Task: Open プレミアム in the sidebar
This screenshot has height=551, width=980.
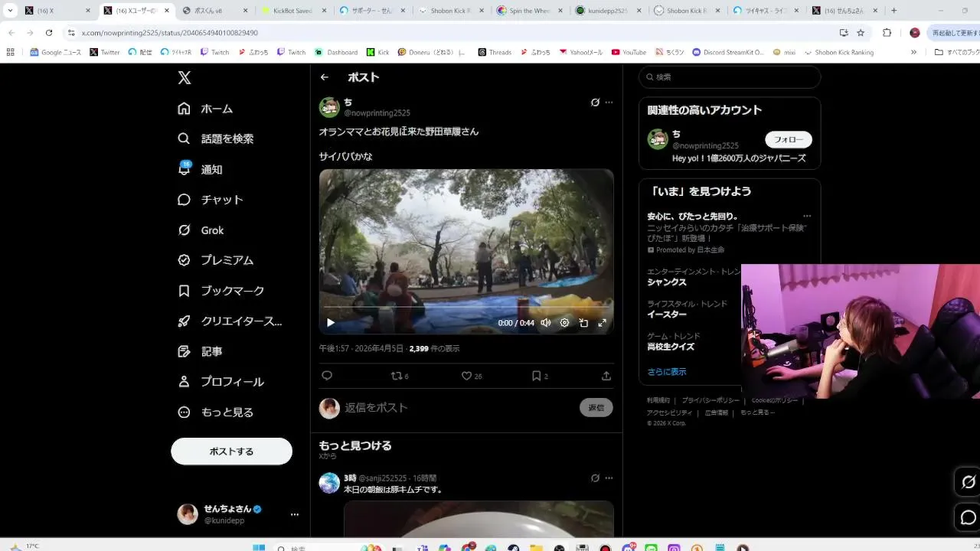Action: [x=215, y=260]
